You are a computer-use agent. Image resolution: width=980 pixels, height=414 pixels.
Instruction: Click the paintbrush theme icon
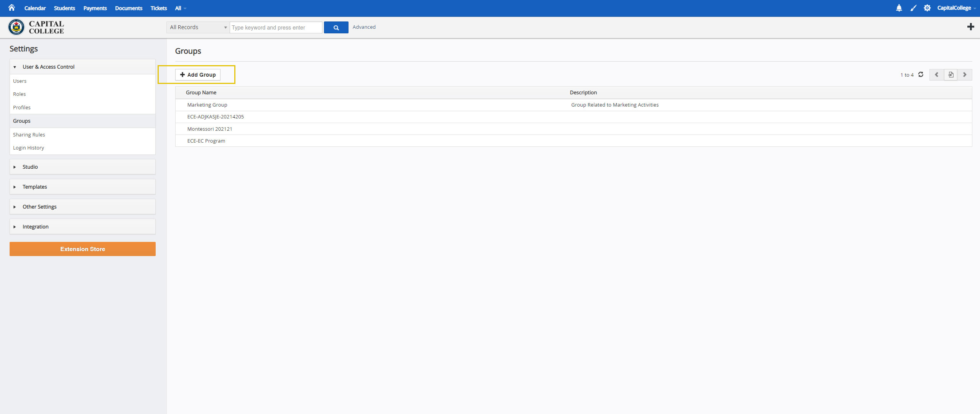click(913, 8)
